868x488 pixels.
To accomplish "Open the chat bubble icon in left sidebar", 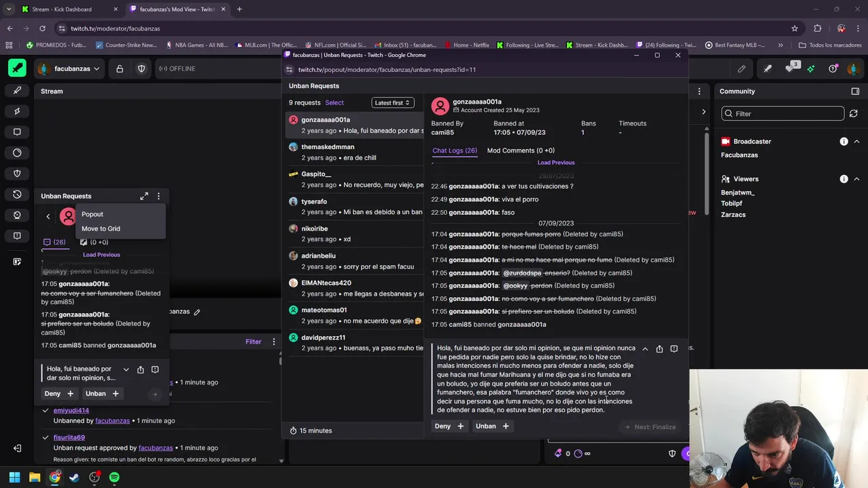I will point(18,132).
